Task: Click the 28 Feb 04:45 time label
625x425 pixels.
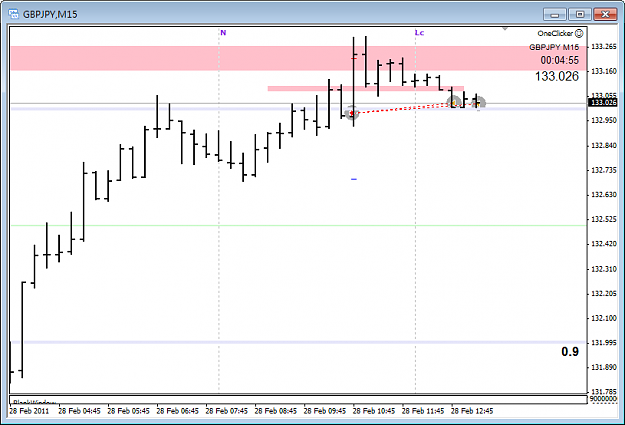Action: pyautogui.click(x=79, y=411)
